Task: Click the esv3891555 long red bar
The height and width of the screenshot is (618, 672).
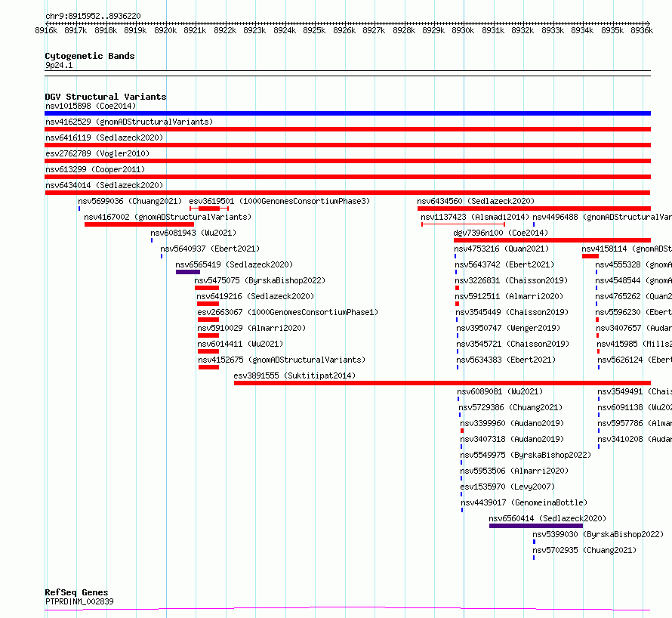Action: (x=442, y=383)
